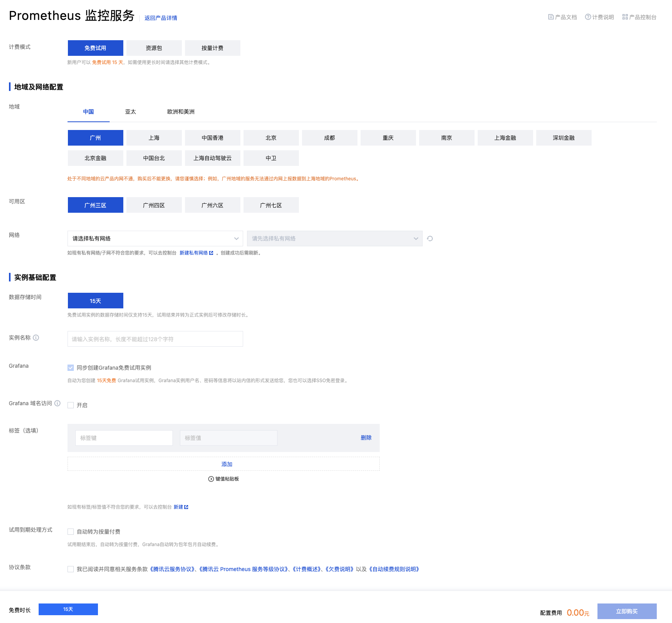This screenshot has width=672, height=623.
Task: Choose the 中国台北 region
Action: tap(154, 158)
